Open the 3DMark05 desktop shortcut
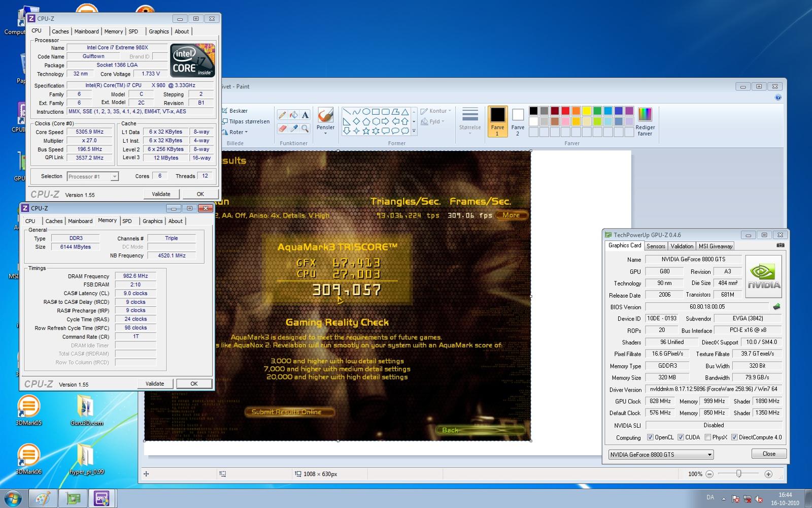The width and height of the screenshot is (812, 508). (x=28, y=410)
